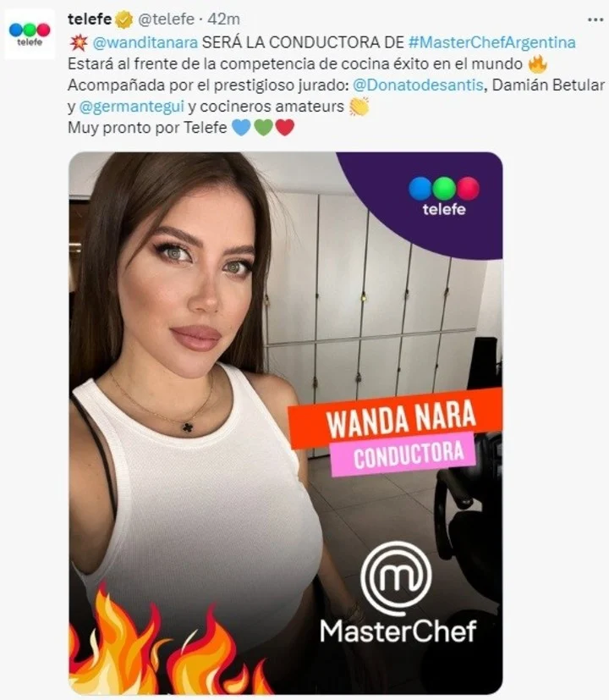The height and width of the screenshot is (700, 609).
Task: Click the clapping hands emoji
Action: (x=359, y=107)
